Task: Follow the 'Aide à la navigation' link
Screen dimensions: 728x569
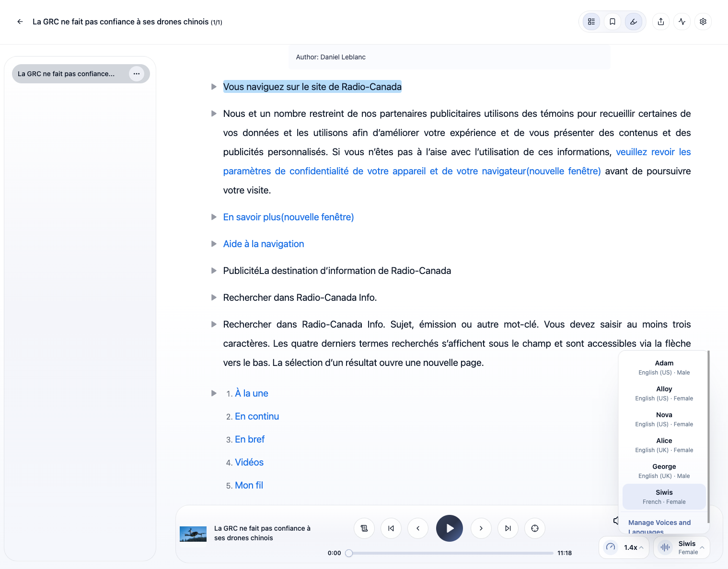Action: (x=263, y=244)
